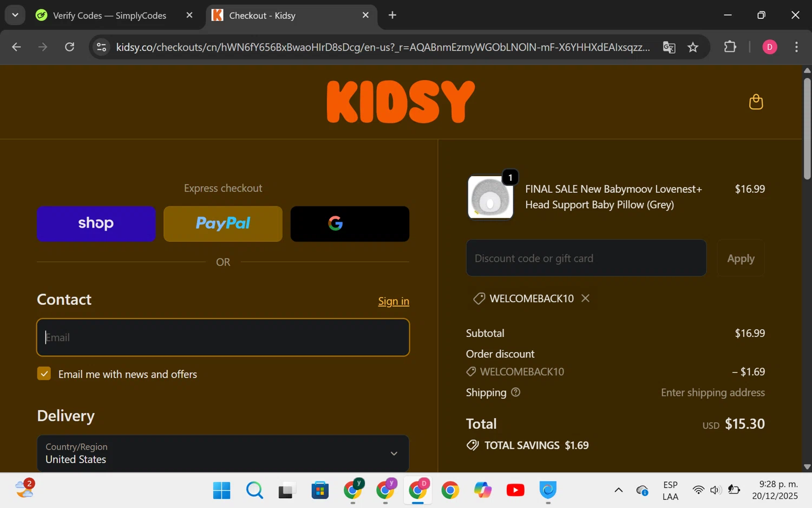Focus the discount code or gift card field

(586, 258)
